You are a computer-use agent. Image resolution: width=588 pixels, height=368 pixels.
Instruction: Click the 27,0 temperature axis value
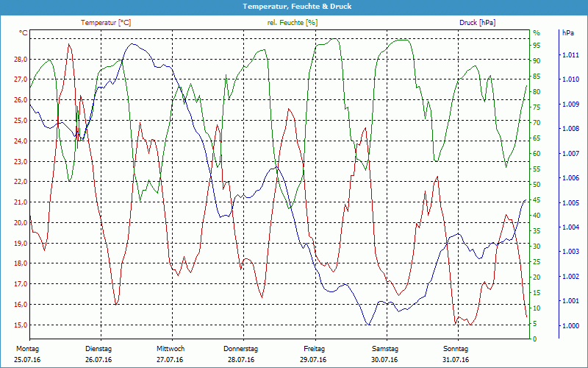(21, 79)
